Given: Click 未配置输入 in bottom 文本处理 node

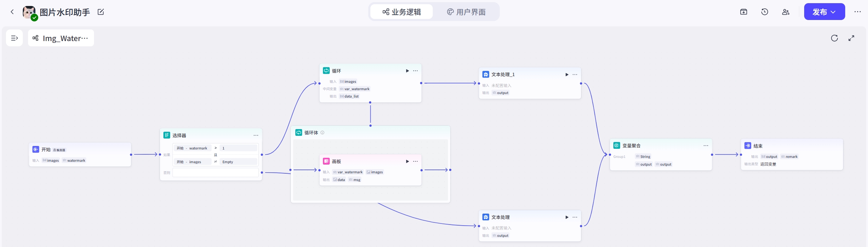Looking at the screenshot, I should click(x=501, y=228).
